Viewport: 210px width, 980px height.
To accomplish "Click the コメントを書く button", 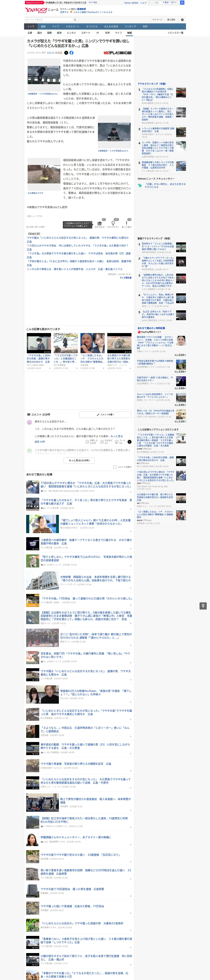I will click(x=105, y=415).
